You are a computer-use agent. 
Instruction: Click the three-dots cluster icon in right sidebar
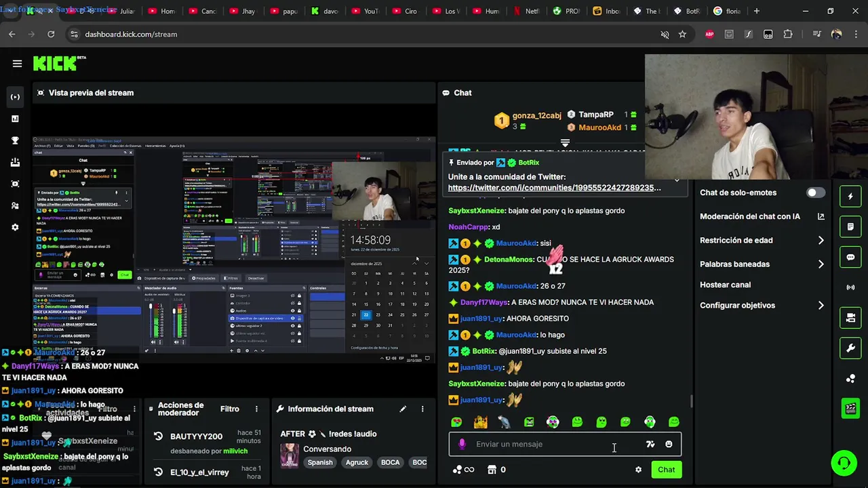pyautogui.click(x=850, y=378)
